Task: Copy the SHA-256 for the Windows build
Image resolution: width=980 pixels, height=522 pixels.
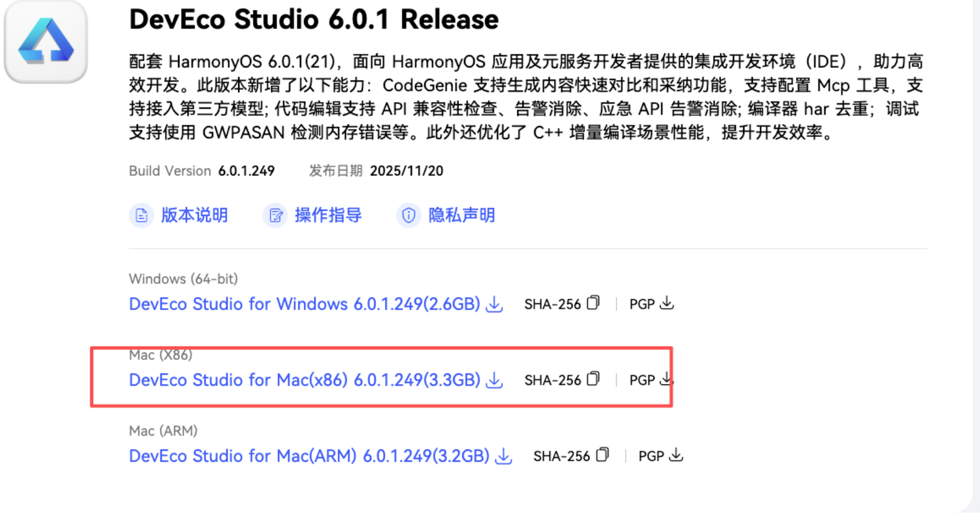Action: (593, 302)
